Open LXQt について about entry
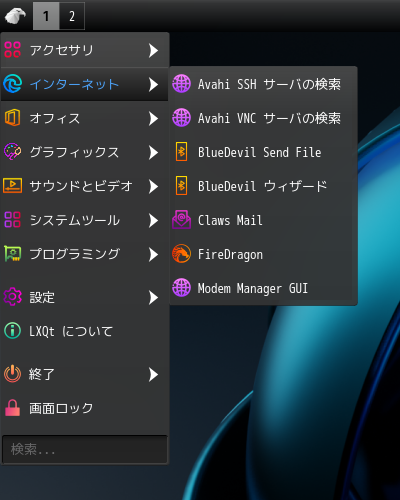This screenshot has height=500, width=400. 85,331
